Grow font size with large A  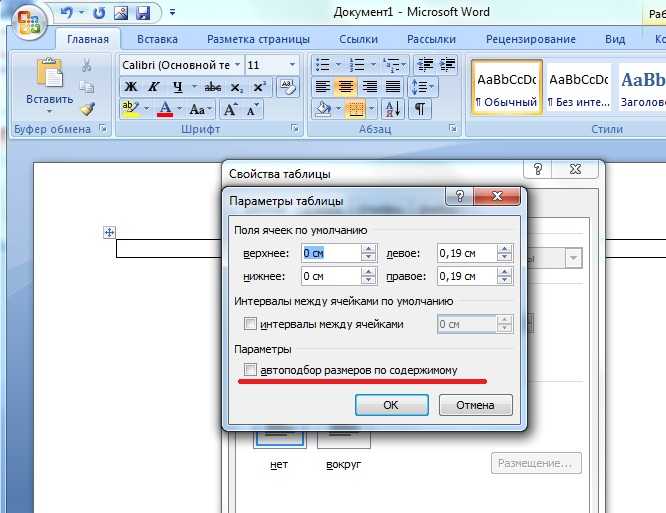(230, 110)
